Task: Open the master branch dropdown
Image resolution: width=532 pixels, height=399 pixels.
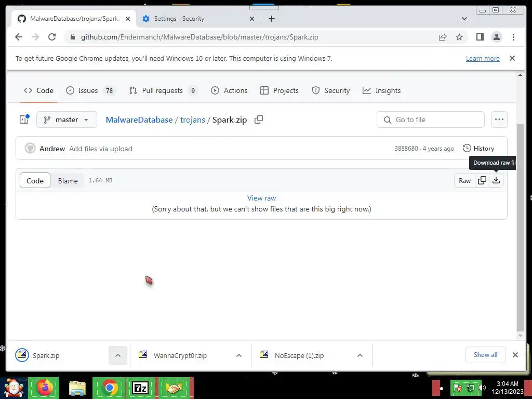Action: 66,119
